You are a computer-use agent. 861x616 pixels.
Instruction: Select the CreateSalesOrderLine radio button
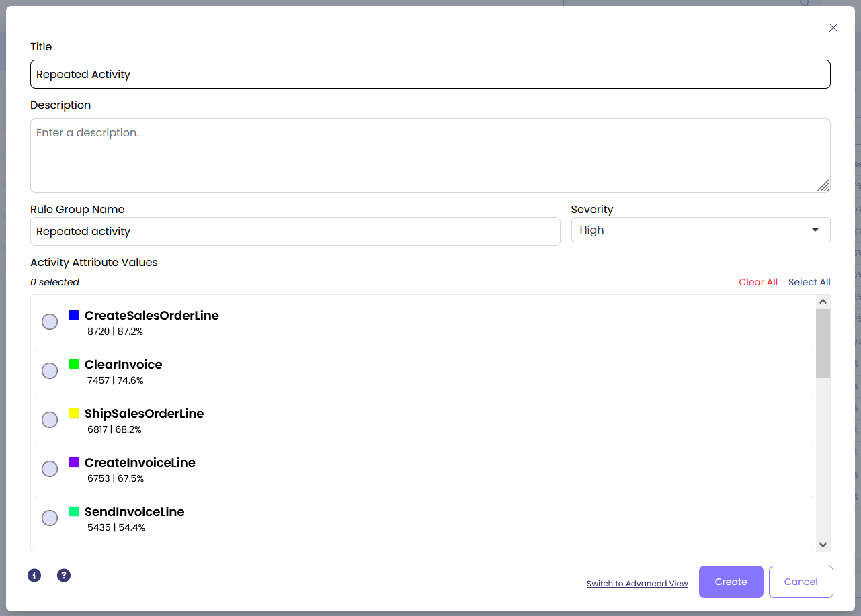click(50, 322)
